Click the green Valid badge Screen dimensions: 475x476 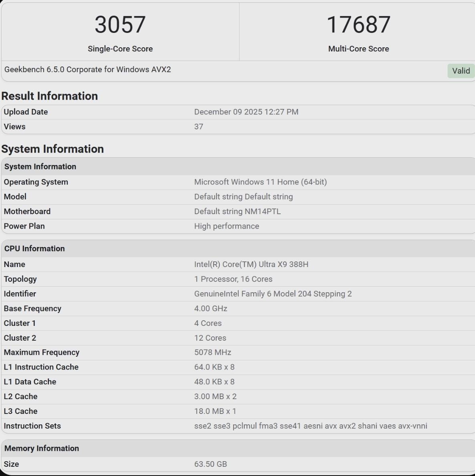(x=461, y=71)
